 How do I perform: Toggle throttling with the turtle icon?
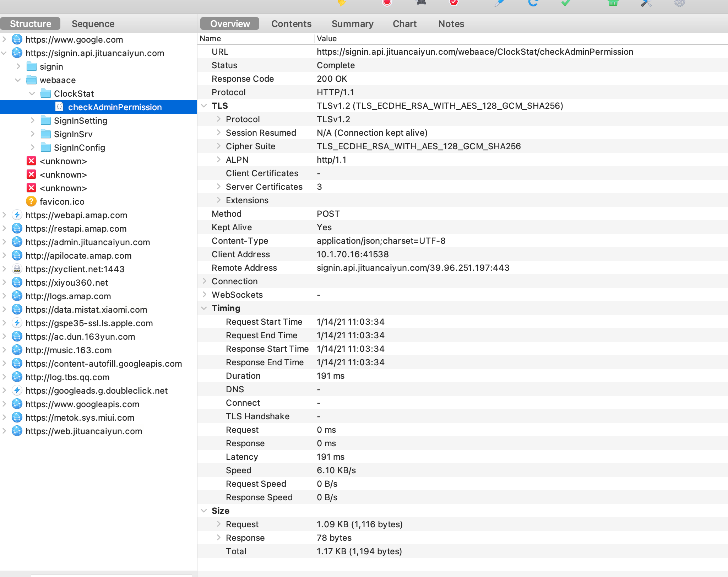point(421,3)
